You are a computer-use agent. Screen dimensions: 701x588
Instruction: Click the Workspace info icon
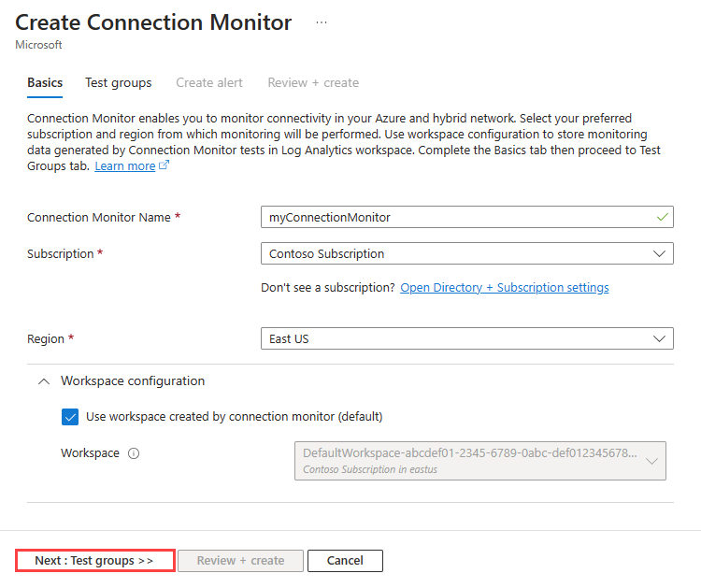134,453
